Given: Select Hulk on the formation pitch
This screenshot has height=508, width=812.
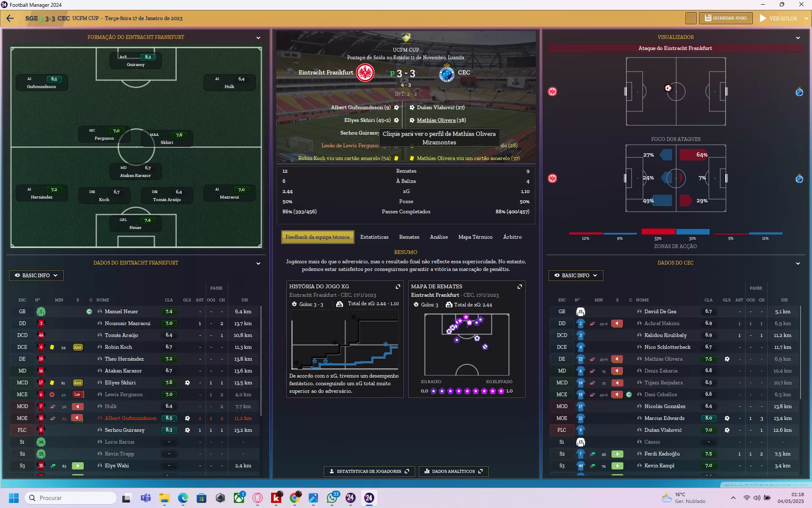Looking at the screenshot, I should pos(230,83).
